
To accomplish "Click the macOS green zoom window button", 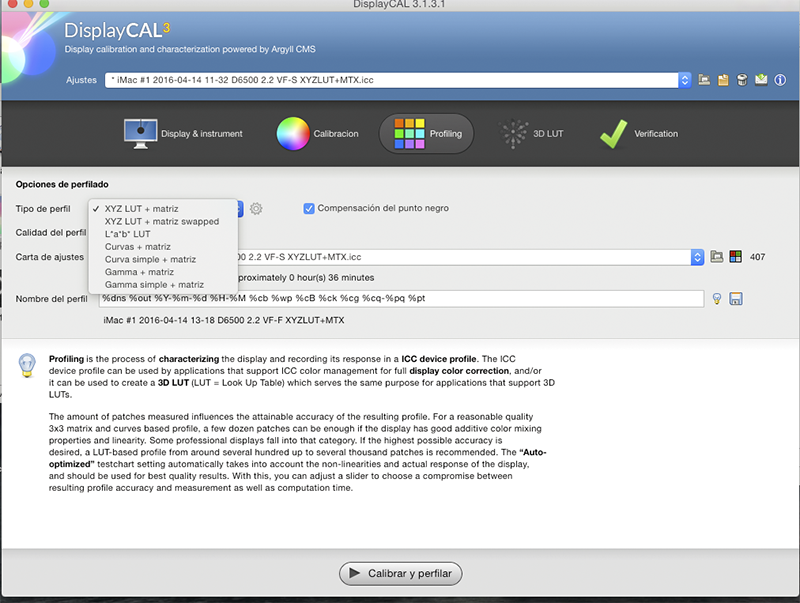I will point(44,4).
